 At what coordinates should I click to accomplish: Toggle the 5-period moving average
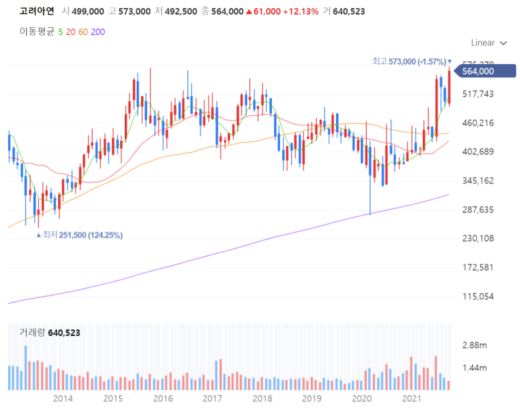pyautogui.click(x=61, y=32)
